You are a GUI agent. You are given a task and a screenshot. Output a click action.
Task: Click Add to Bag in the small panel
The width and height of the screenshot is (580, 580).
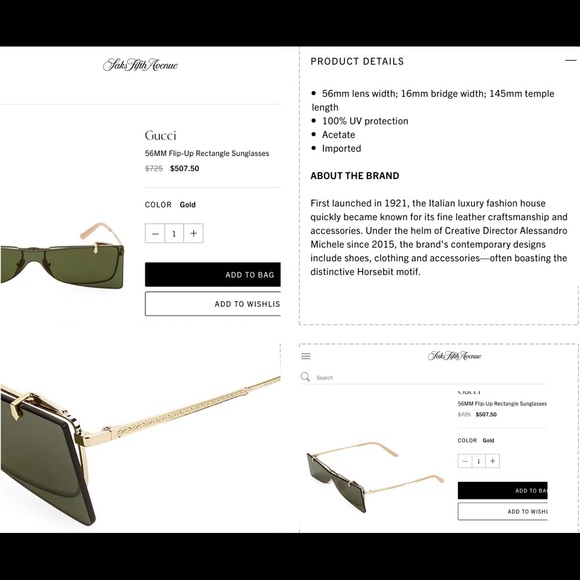click(x=503, y=490)
